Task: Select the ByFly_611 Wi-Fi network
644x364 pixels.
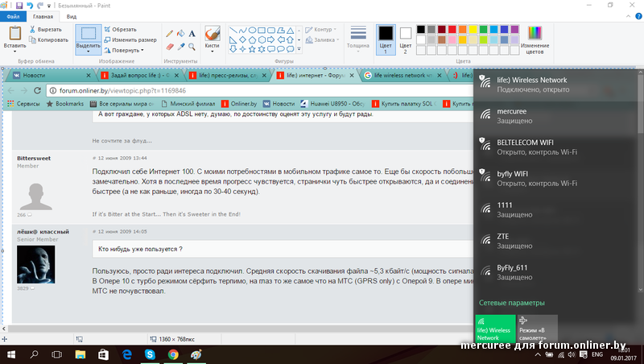Action: click(x=555, y=272)
